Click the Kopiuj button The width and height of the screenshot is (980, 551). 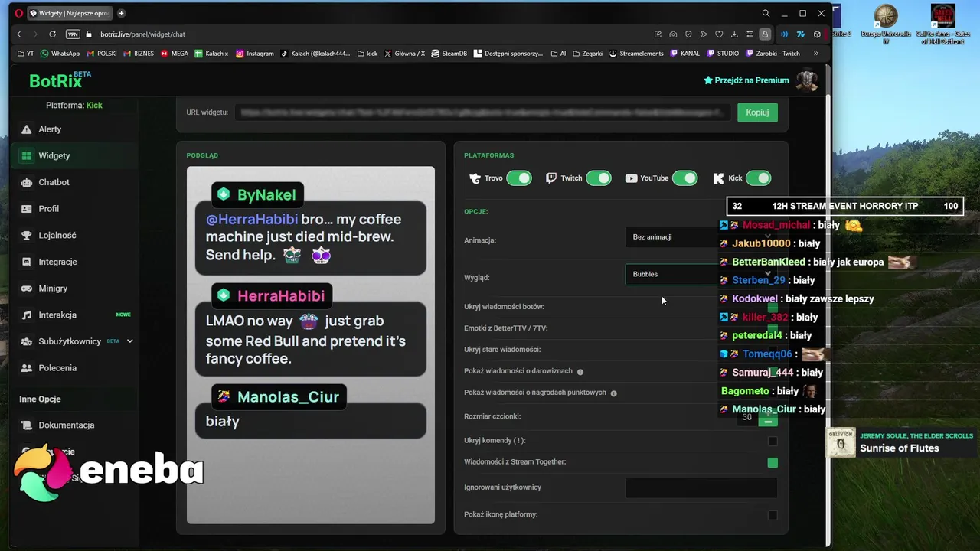point(757,112)
